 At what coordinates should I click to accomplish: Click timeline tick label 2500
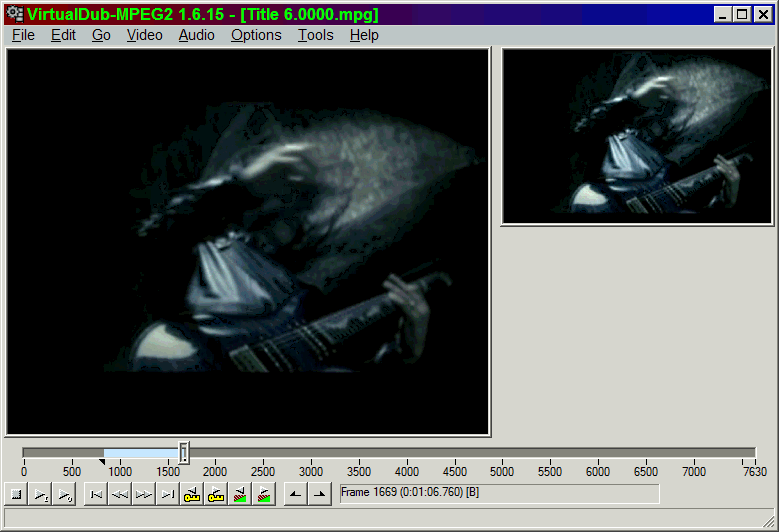tap(263, 471)
